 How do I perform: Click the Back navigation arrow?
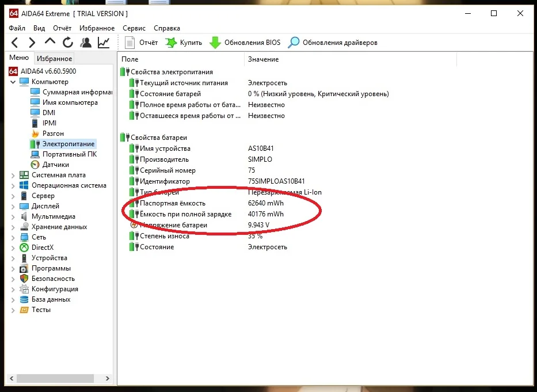click(14, 43)
